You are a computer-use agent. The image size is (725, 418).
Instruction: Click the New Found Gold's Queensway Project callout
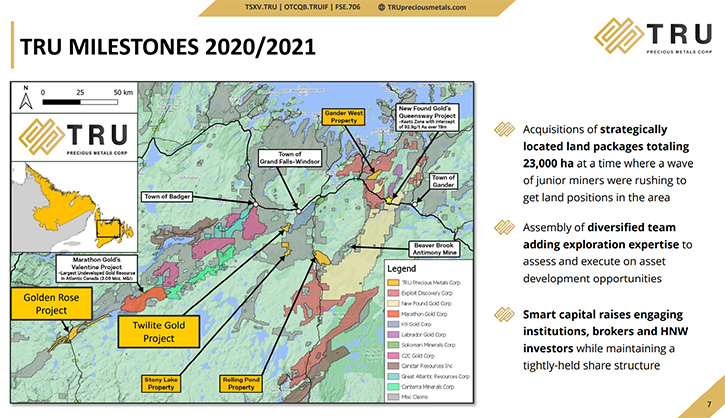(427, 117)
